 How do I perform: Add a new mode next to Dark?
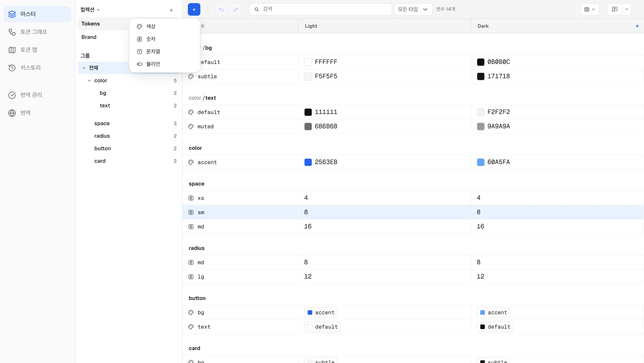pyautogui.click(x=637, y=26)
